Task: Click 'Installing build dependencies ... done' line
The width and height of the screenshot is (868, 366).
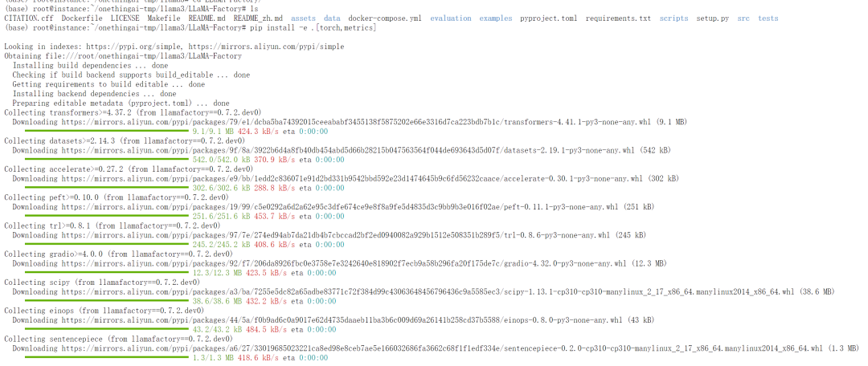Action: point(90,65)
